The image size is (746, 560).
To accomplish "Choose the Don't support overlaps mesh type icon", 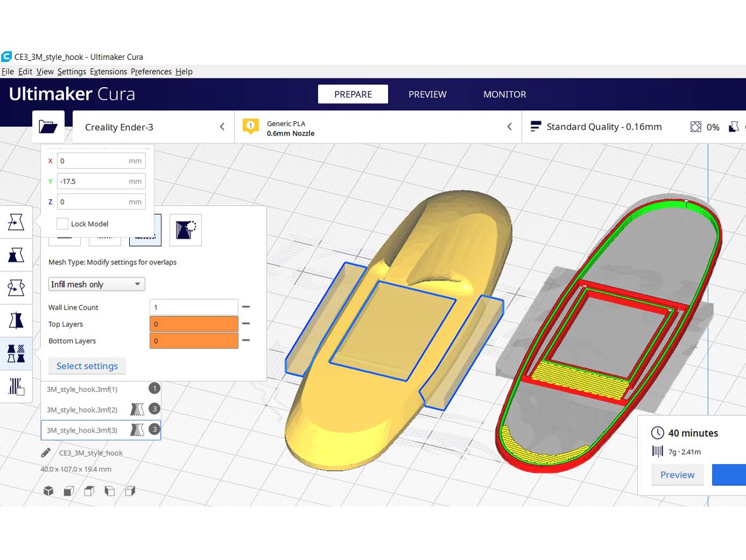I will pyautogui.click(x=186, y=230).
